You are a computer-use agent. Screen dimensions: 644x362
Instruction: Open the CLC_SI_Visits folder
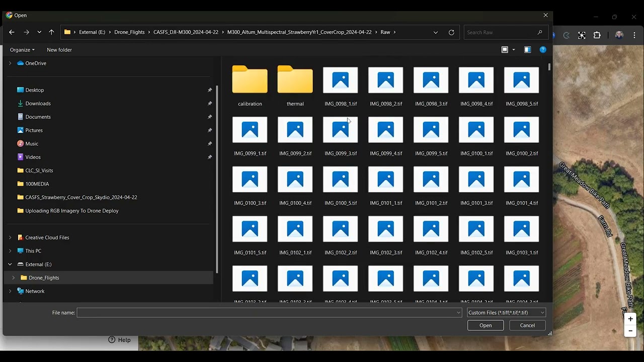pos(39,170)
